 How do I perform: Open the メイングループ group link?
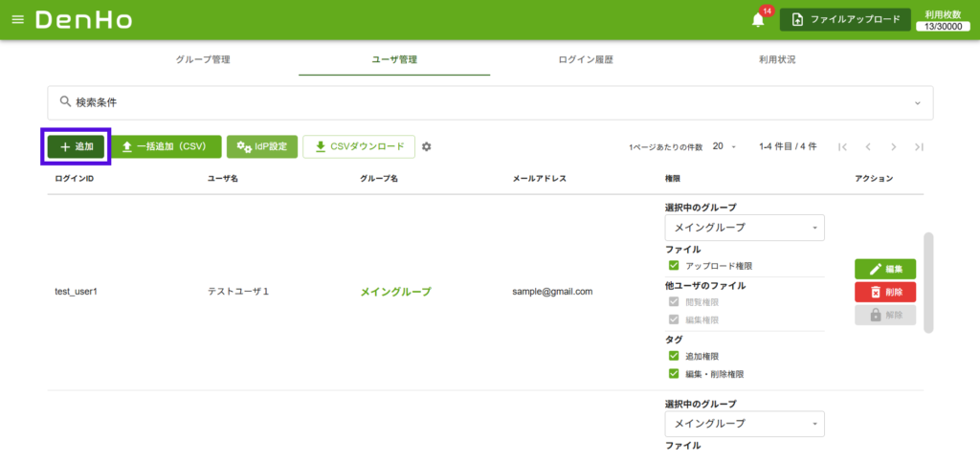[x=395, y=292]
